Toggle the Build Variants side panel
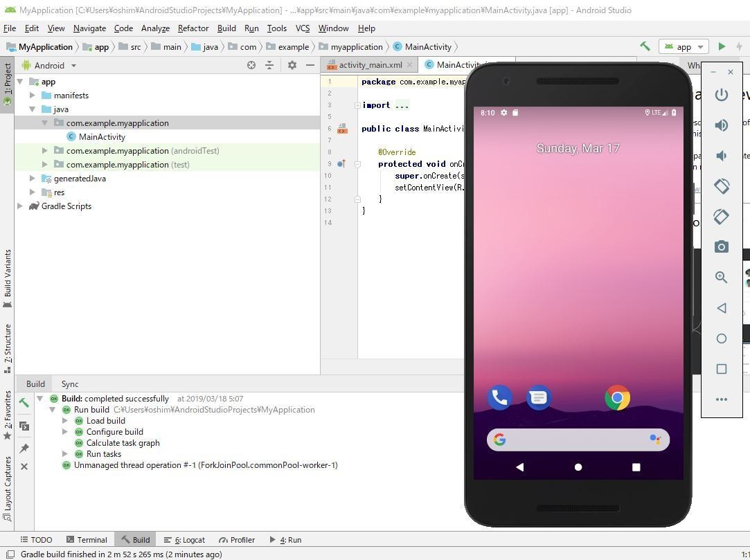 (x=7, y=279)
